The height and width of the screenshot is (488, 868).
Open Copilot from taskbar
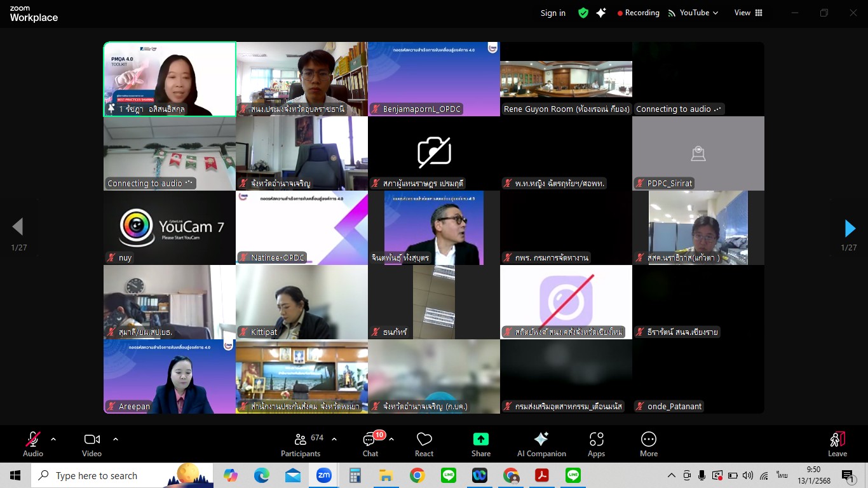click(231, 475)
